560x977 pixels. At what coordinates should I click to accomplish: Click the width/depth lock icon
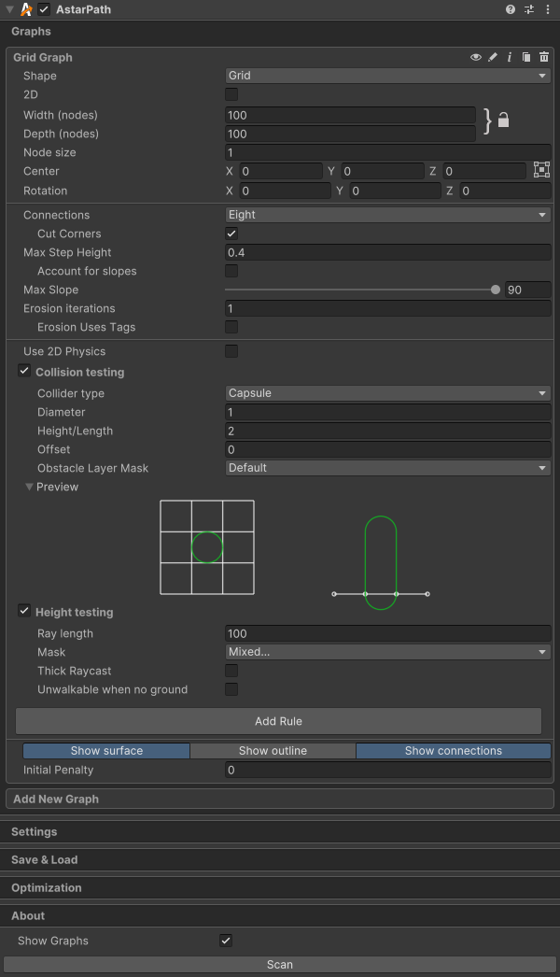coord(503,120)
